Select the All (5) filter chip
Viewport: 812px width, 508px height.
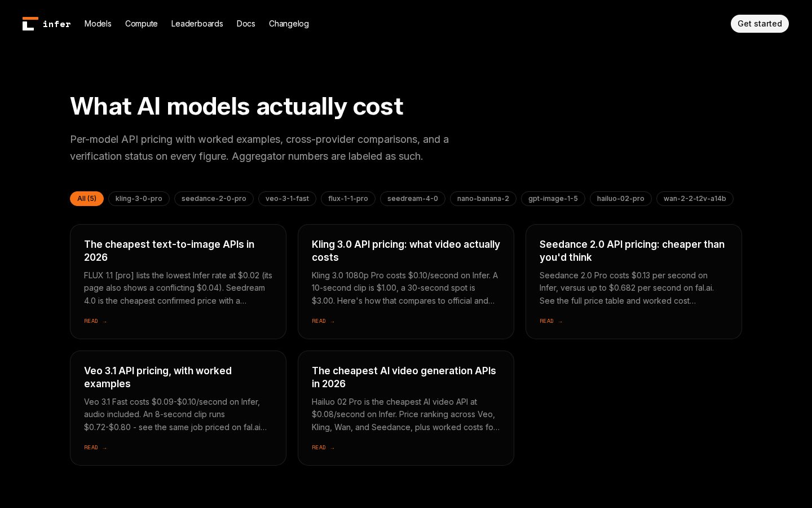(87, 199)
